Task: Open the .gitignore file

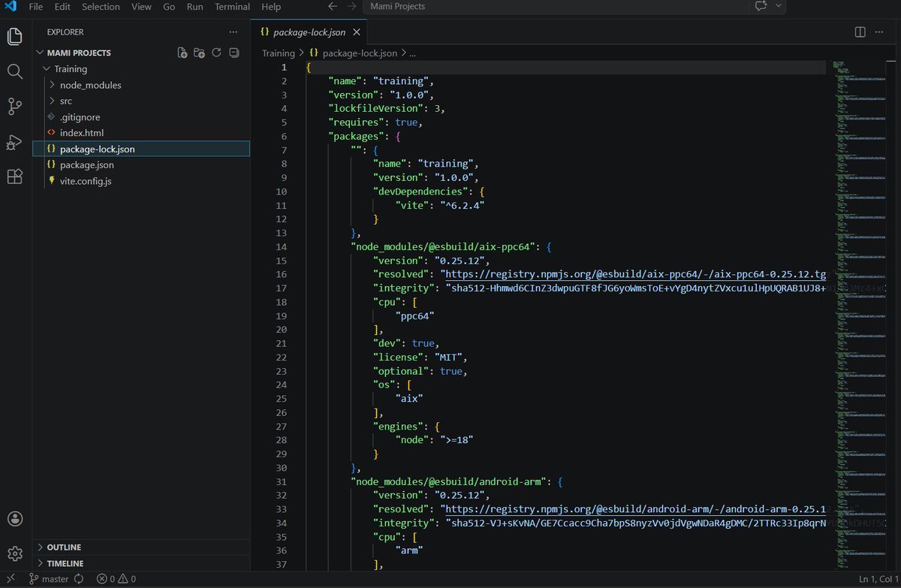Action: coord(141,117)
